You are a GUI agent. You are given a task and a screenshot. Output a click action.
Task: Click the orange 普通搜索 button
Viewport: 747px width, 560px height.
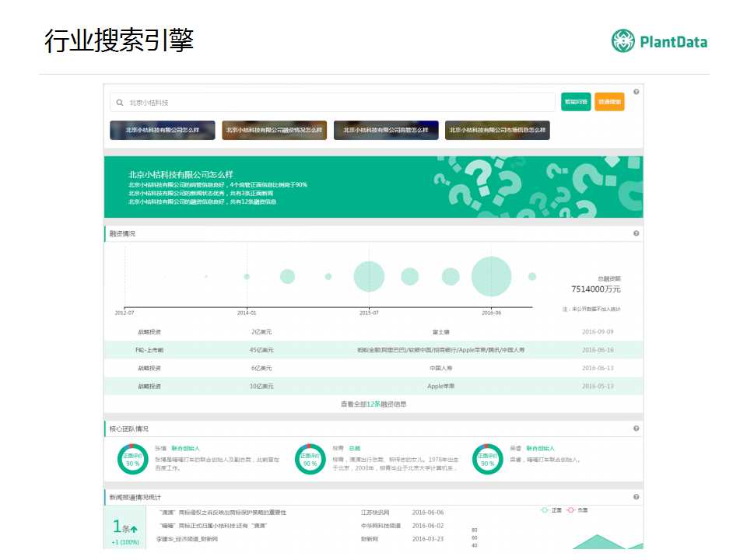609,102
